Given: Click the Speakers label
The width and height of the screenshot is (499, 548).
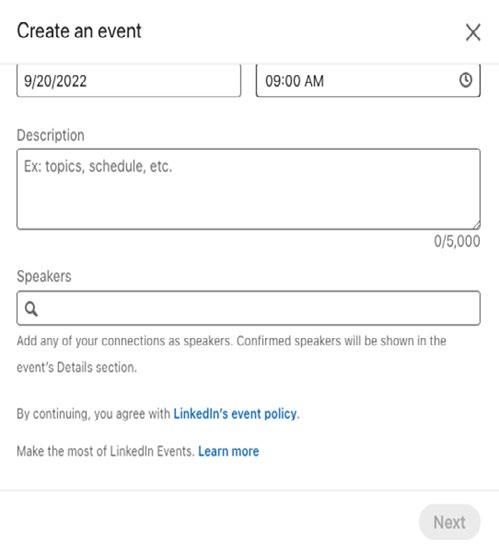Looking at the screenshot, I should (44, 276).
